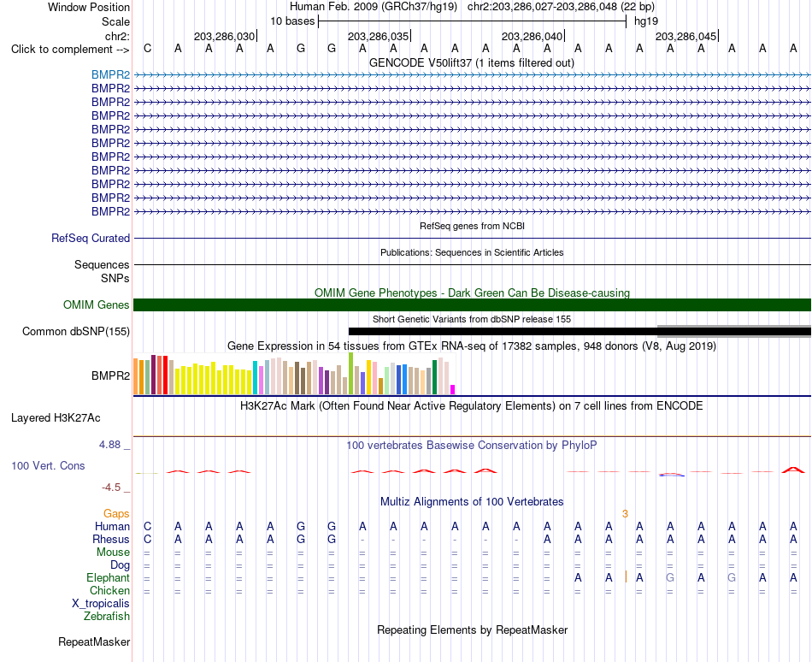The image size is (812, 662).
Task: Select the Elephant alignment row label
Action: pos(109,578)
